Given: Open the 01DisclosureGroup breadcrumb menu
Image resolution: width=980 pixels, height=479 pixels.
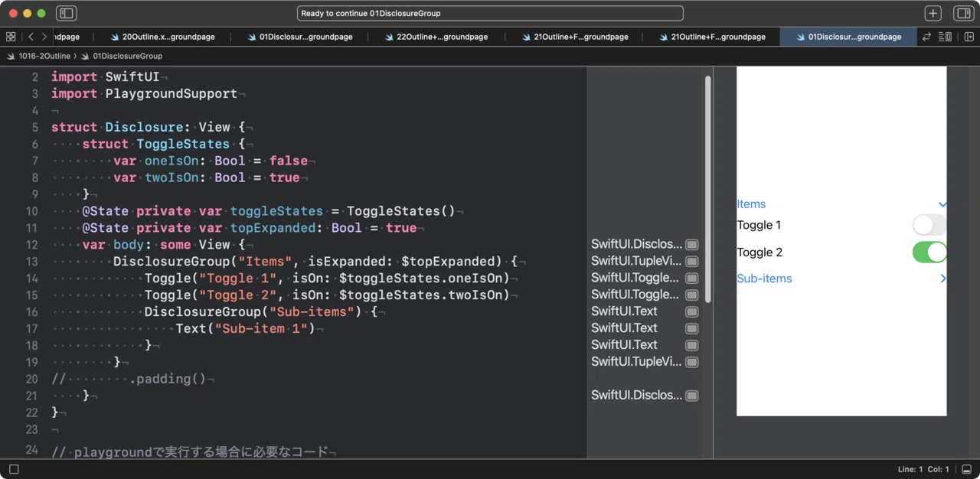Looking at the screenshot, I should click(x=128, y=56).
